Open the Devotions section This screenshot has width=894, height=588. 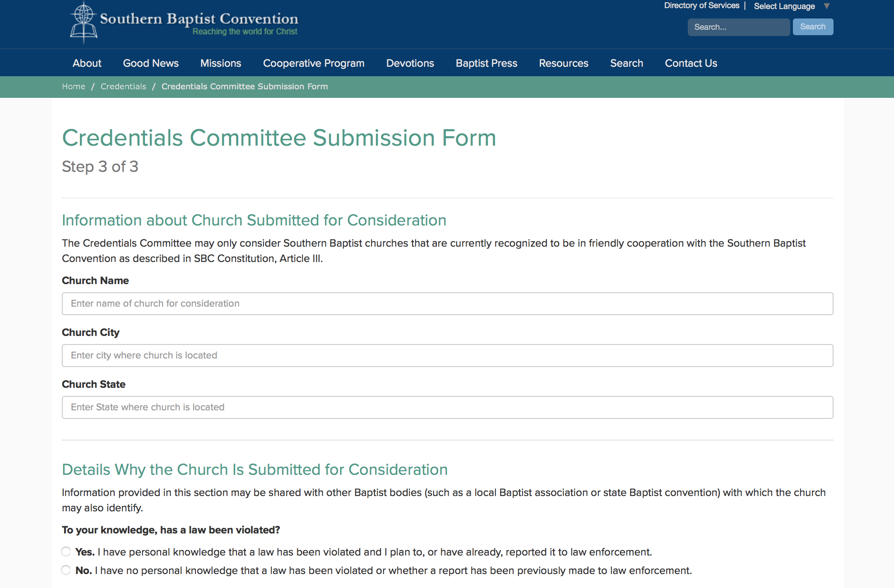coord(410,63)
